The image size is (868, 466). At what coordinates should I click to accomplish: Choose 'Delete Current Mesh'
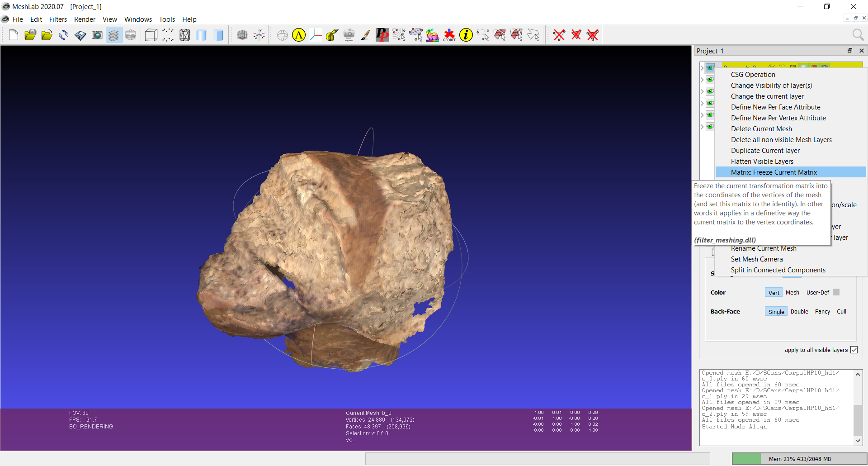[x=791, y=128]
